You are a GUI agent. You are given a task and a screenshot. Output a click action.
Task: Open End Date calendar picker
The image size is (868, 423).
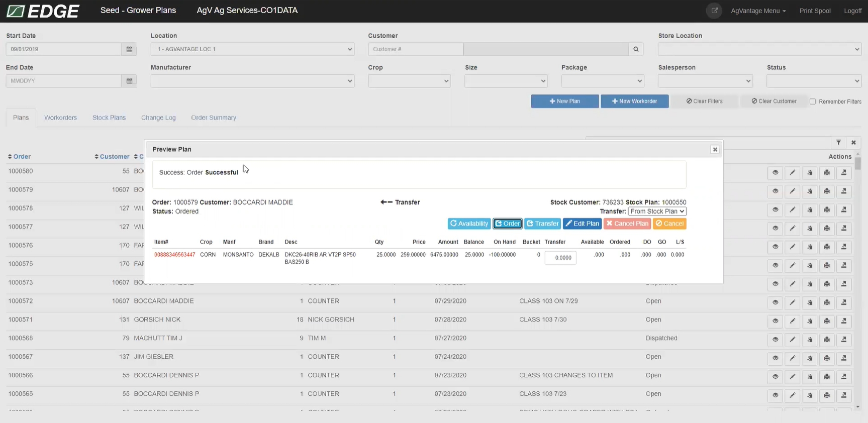tap(129, 81)
